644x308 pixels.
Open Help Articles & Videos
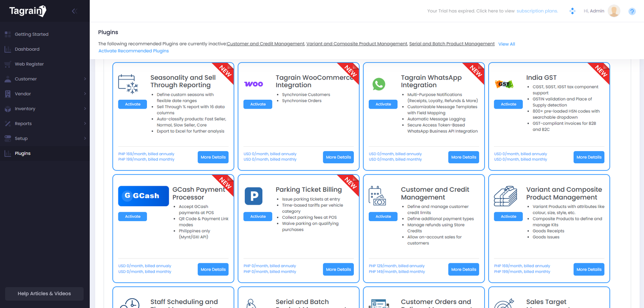44,294
